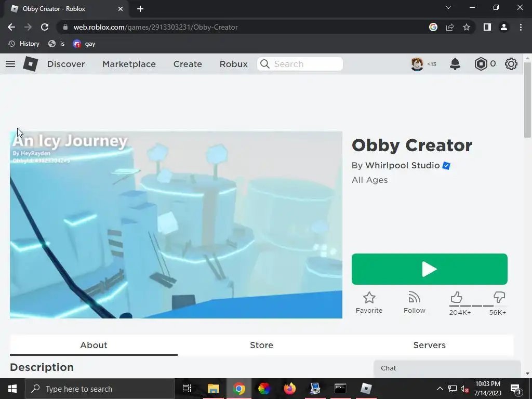Open the Whirlpool Studio creator link

pos(403,165)
